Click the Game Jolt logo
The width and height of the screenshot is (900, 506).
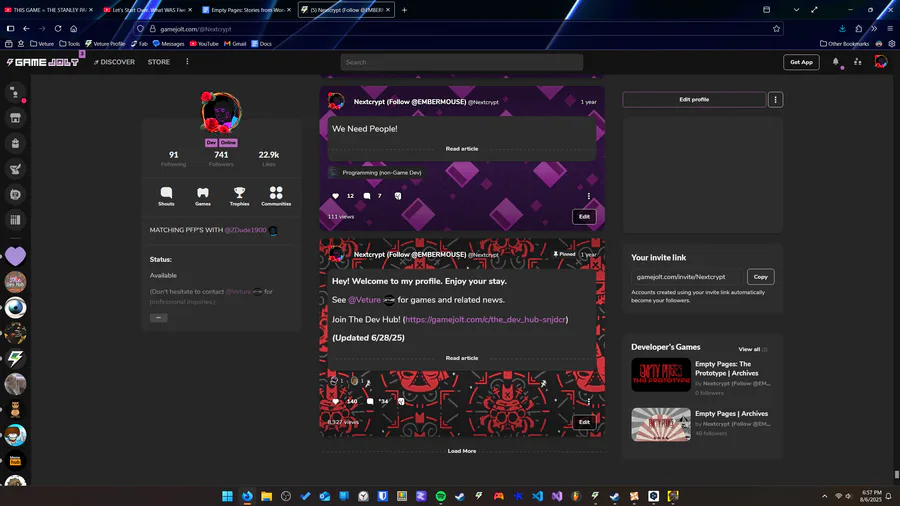[42, 62]
